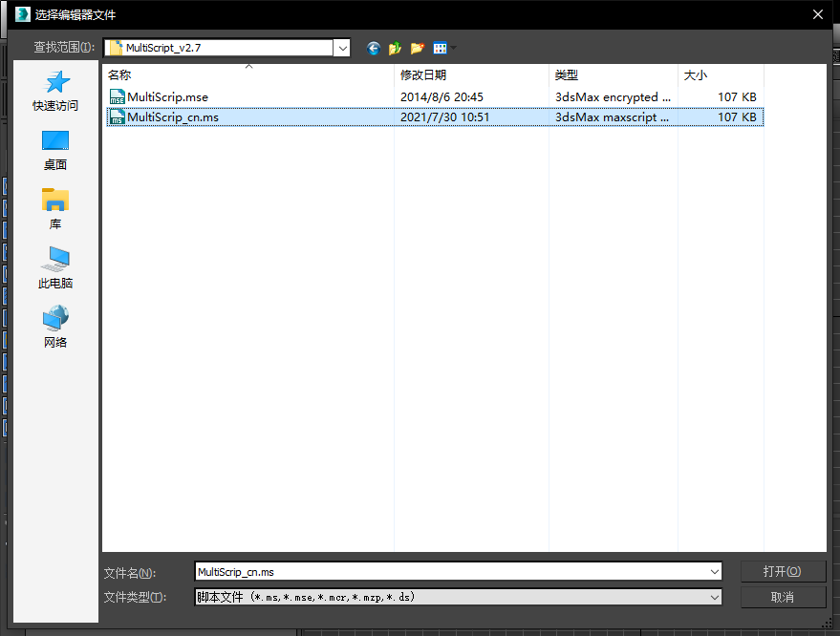The width and height of the screenshot is (840, 636).
Task: Go to Desktop (桌面) location
Action: 55,151
